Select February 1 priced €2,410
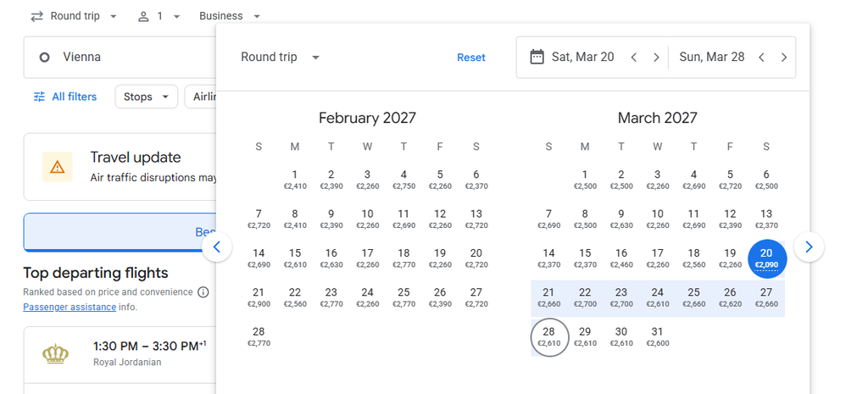The height and width of the screenshot is (394, 868). click(x=295, y=180)
